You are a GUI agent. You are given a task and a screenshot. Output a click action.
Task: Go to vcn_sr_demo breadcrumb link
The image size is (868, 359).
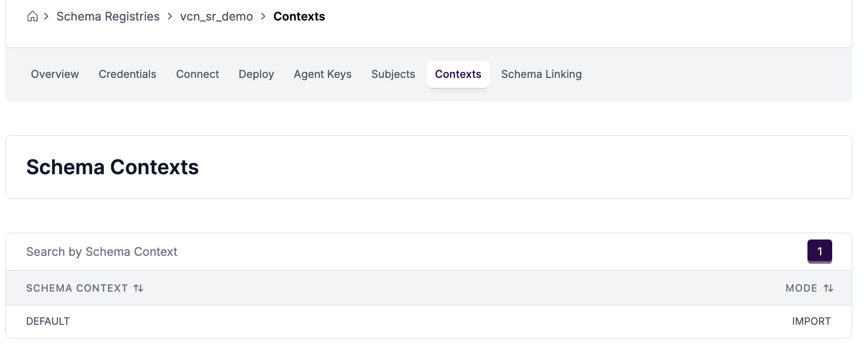(x=216, y=16)
